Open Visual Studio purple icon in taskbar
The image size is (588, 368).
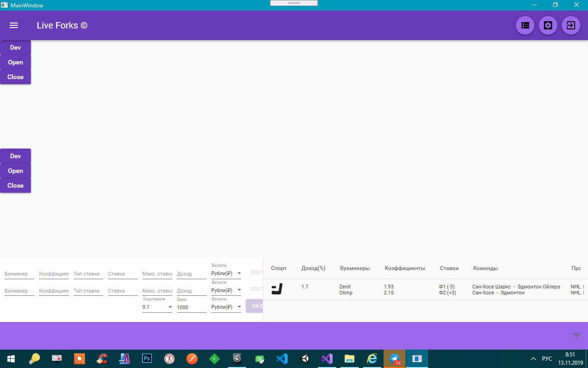(x=327, y=359)
